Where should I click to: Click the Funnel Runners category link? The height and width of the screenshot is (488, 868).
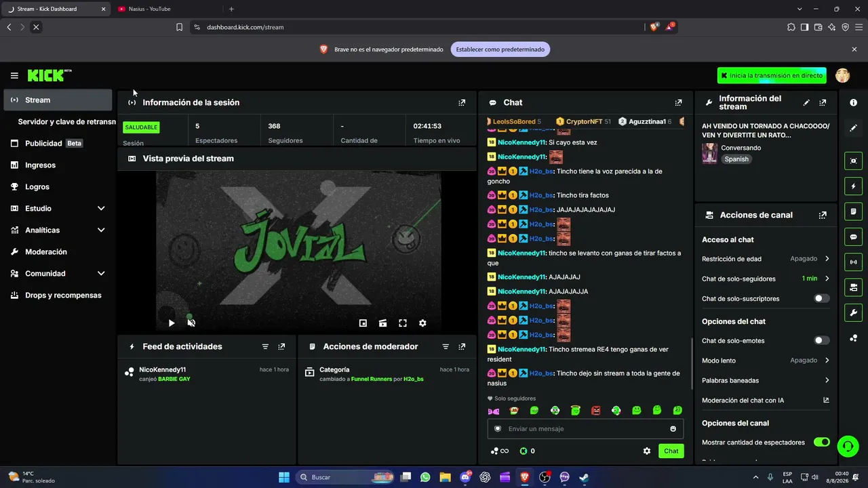[x=372, y=379]
